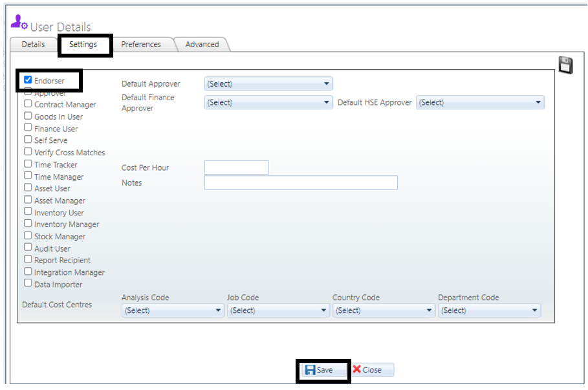The width and height of the screenshot is (588, 390).
Task: Check the Time Manager checkbox
Action: (x=28, y=175)
